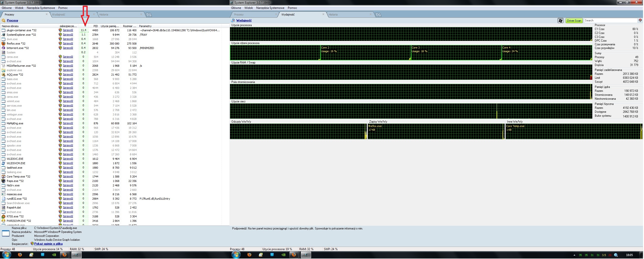Focus the Search input field
644x259 pixels.
click(611, 20)
